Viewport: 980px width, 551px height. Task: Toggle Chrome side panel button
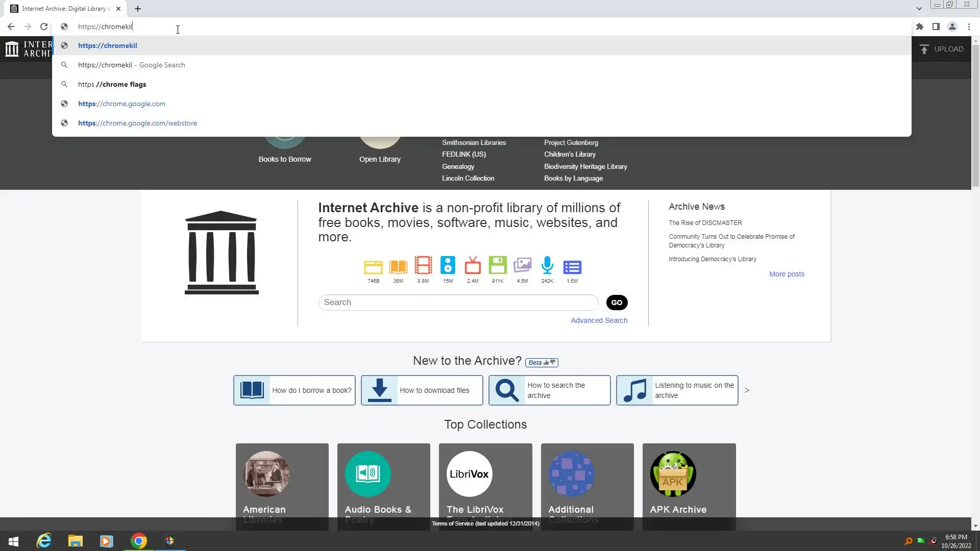click(936, 27)
